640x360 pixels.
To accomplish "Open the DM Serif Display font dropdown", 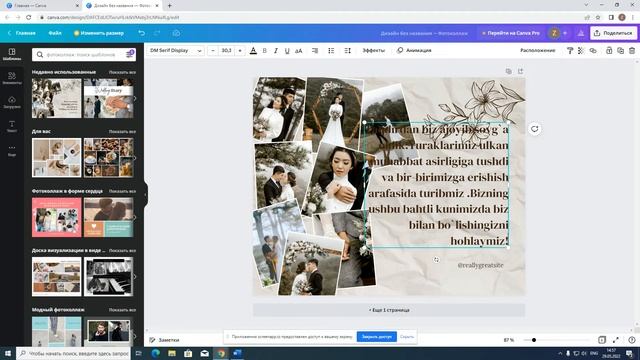I will tap(176, 51).
